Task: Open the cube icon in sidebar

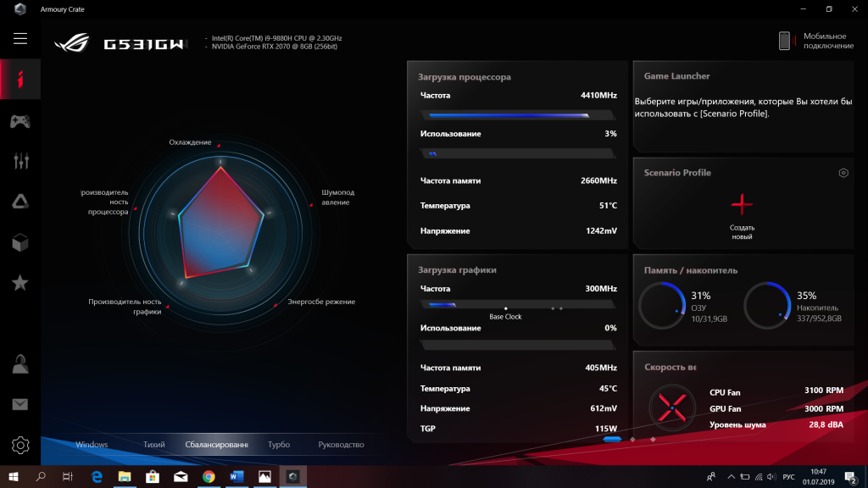Action: point(20,242)
